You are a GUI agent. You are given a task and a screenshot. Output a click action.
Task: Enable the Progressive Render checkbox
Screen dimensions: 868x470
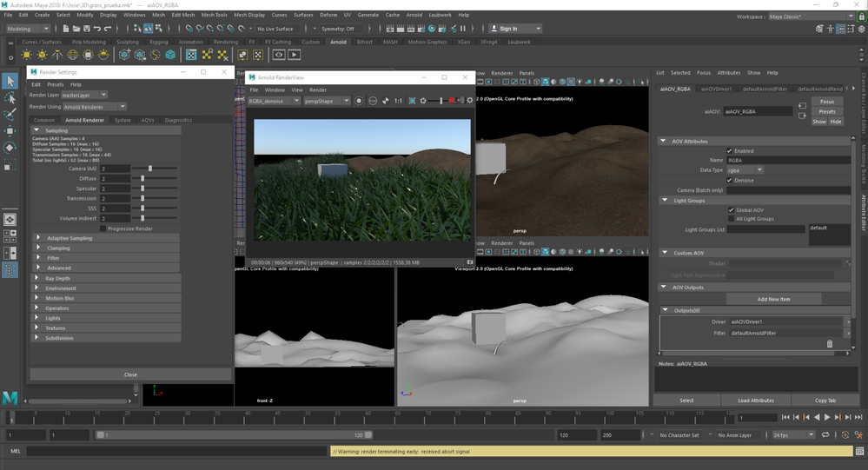[x=103, y=228]
